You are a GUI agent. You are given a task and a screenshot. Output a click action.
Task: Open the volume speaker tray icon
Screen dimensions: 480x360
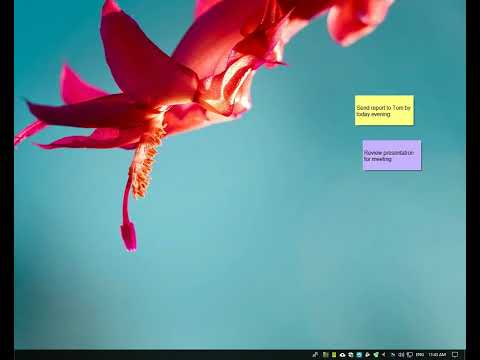pos(401,355)
